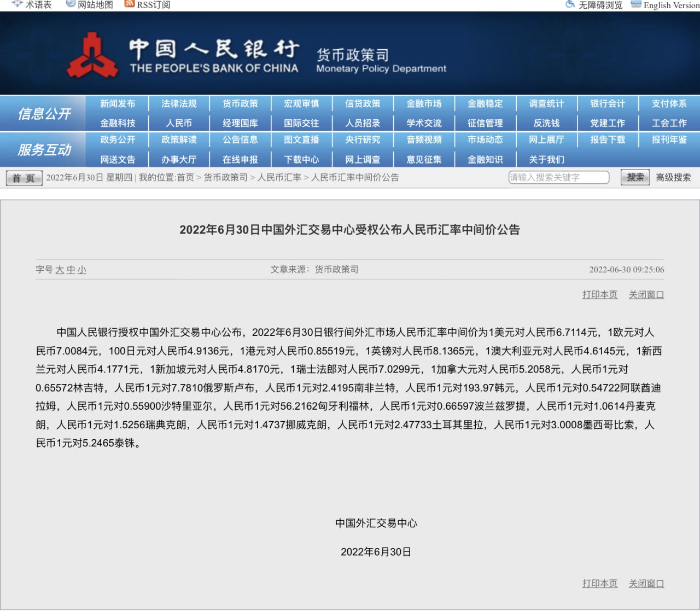Open the 经理国库 menu item
The width and height of the screenshot is (700, 611).
(x=240, y=123)
